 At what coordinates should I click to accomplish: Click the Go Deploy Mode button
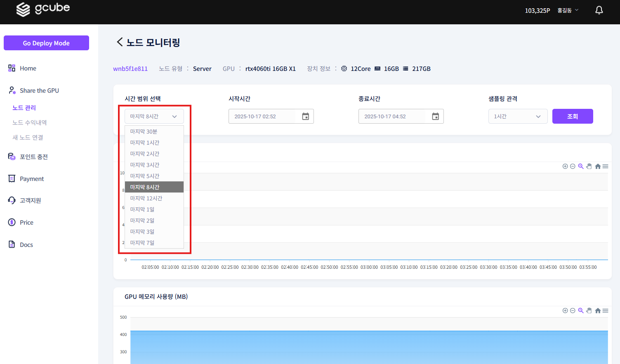pos(46,43)
